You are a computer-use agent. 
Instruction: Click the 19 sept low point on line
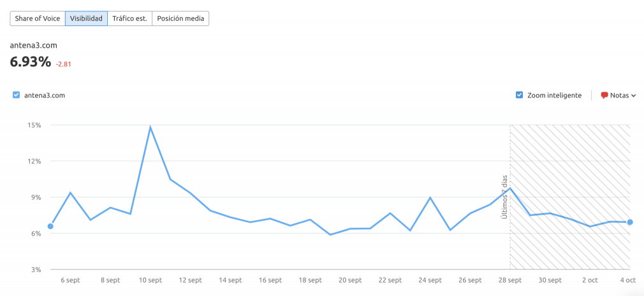pos(330,234)
